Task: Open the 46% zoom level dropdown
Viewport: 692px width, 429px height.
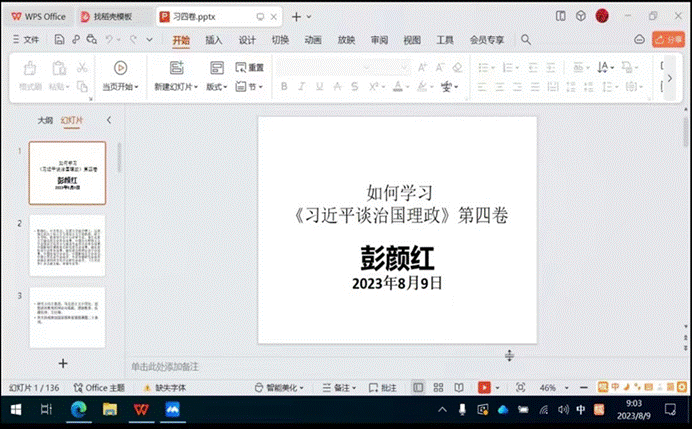Action: click(x=551, y=387)
